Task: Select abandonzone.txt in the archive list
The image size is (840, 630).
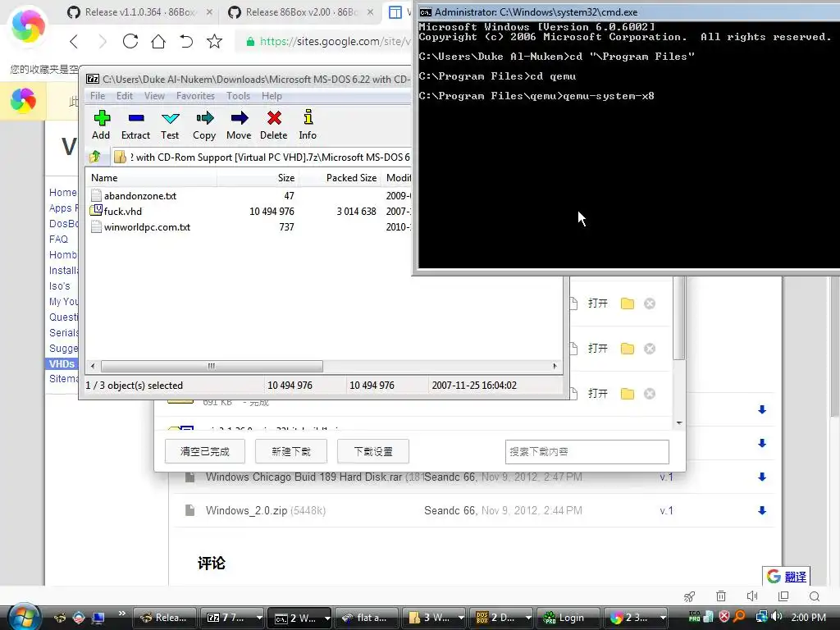Action: point(139,195)
